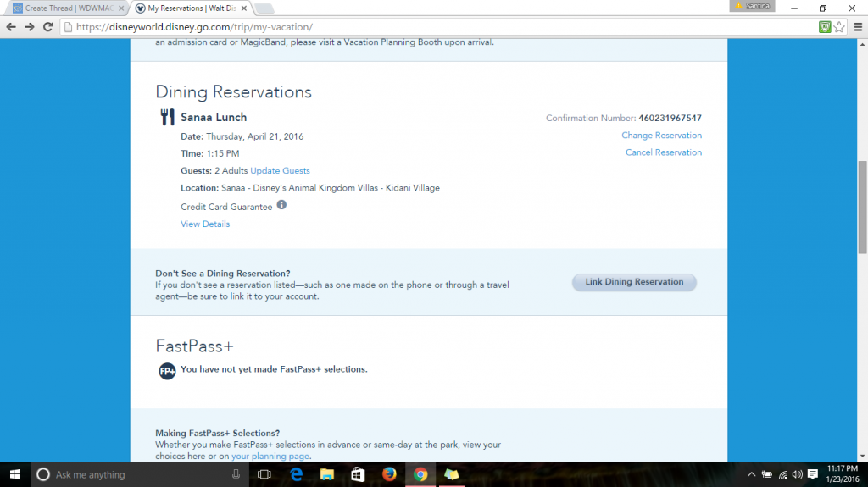Launch Microsoft Edge from the taskbar
This screenshot has width=868, height=487.
pyautogui.click(x=297, y=474)
